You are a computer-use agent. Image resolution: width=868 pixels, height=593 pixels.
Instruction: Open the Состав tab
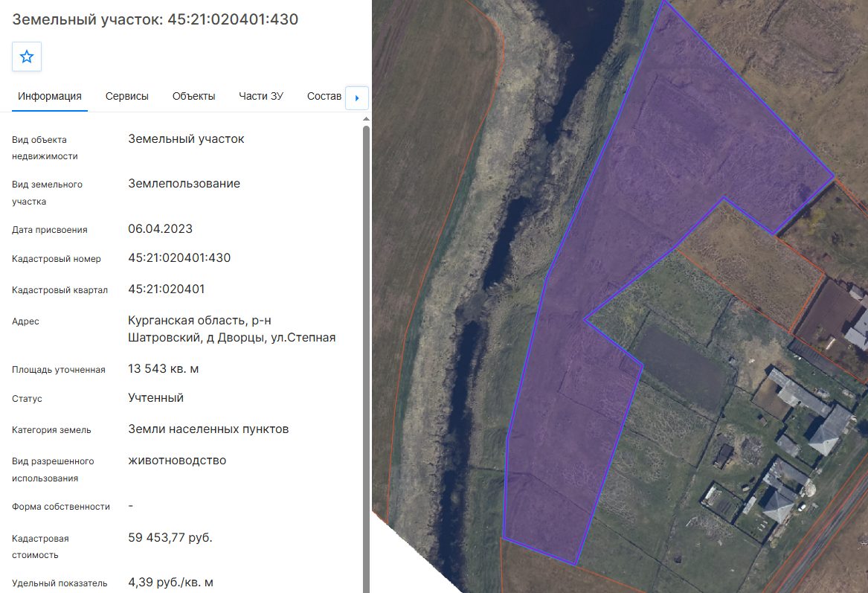324,96
